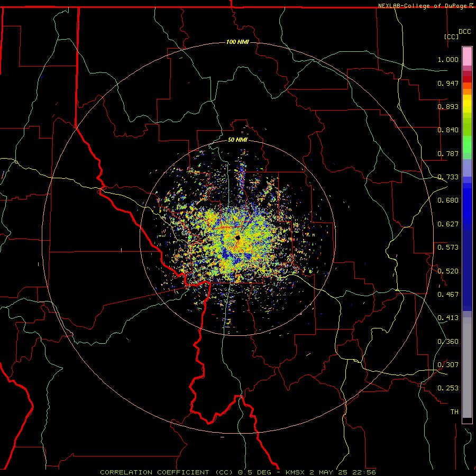Click the 0.467 value on color scale
The width and height of the screenshot is (476, 476).
[448, 295]
